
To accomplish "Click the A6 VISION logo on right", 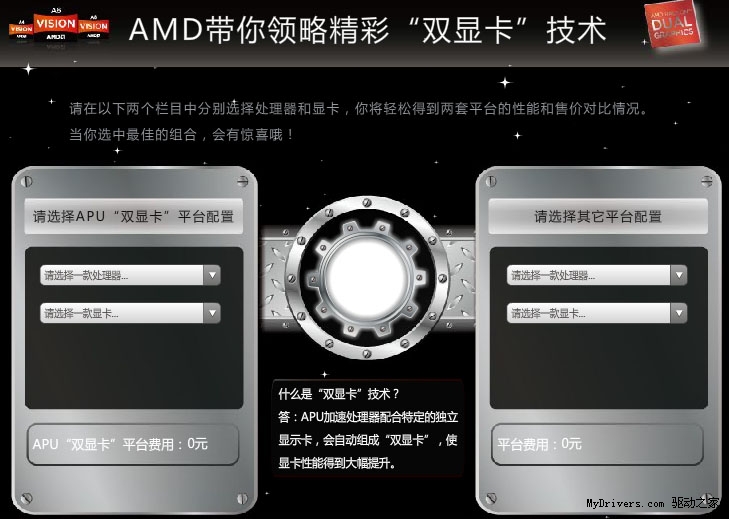I will click(94, 27).
